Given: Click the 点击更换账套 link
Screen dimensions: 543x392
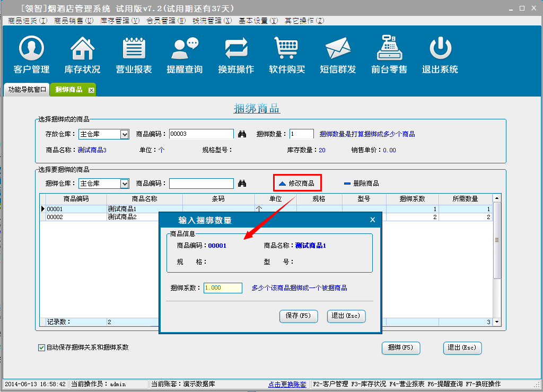Looking at the screenshot, I should [287, 384].
